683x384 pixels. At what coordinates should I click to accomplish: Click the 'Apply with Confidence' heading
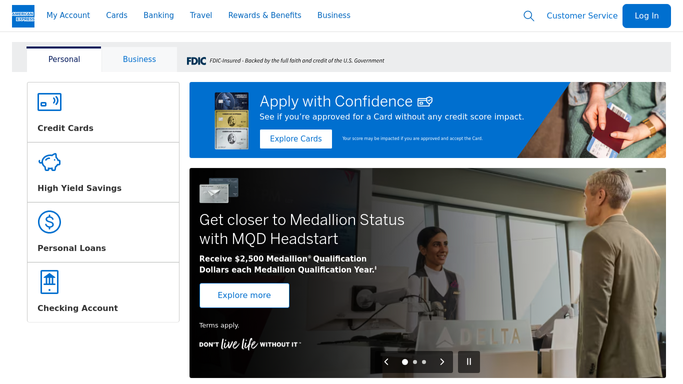pyautogui.click(x=336, y=101)
